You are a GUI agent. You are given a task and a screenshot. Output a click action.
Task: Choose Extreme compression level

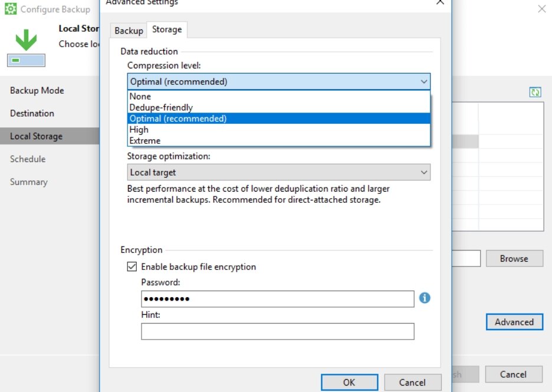[x=279, y=140]
